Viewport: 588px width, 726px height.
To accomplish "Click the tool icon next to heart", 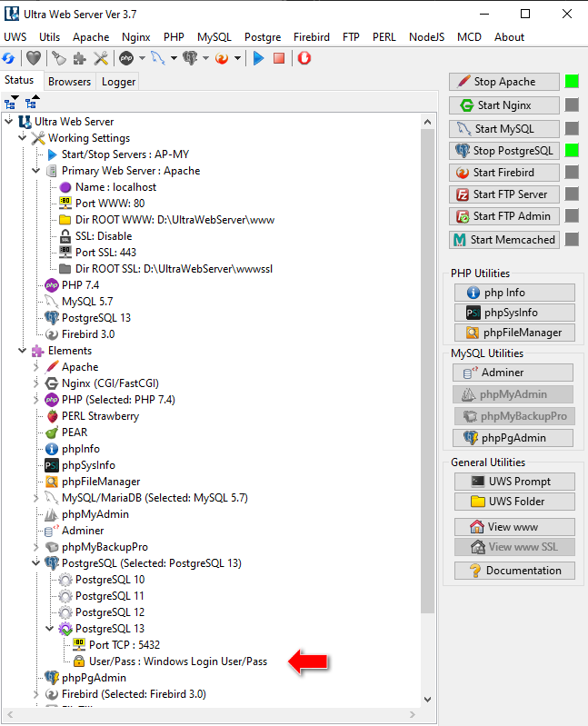I will click(x=59, y=58).
